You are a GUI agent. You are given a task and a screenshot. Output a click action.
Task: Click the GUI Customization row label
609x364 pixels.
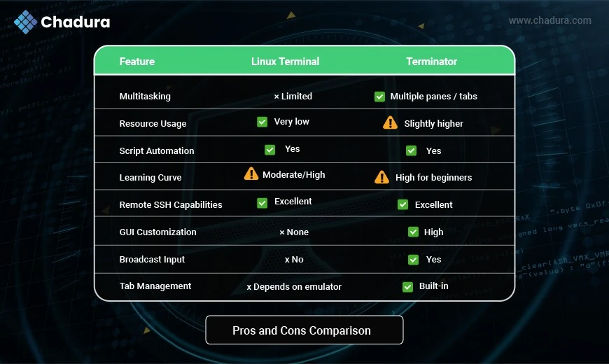(x=157, y=232)
